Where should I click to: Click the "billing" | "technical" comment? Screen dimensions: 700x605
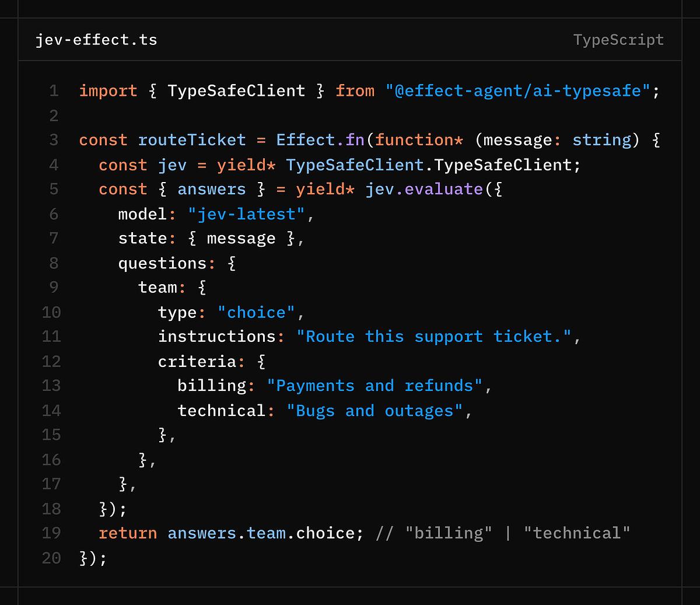point(503,533)
